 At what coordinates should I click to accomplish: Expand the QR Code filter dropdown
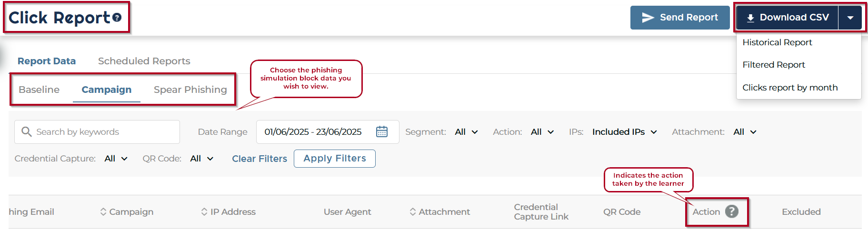[x=201, y=159]
